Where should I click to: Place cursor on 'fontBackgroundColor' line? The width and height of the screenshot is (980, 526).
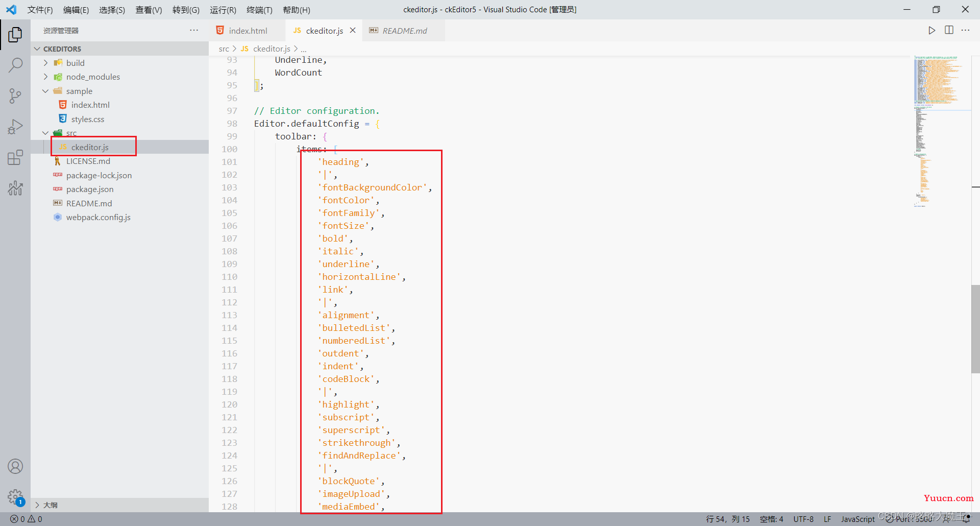pyautogui.click(x=375, y=187)
